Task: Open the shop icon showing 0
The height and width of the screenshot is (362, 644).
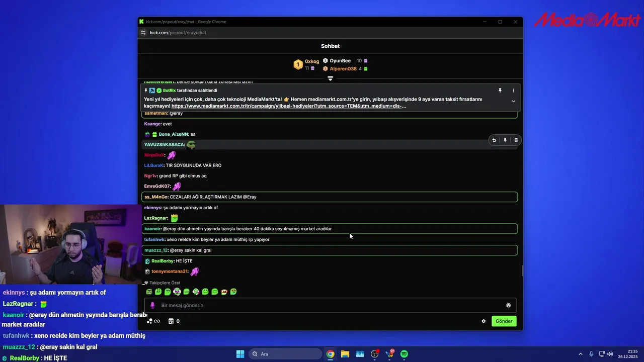Action: coord(174,321)
